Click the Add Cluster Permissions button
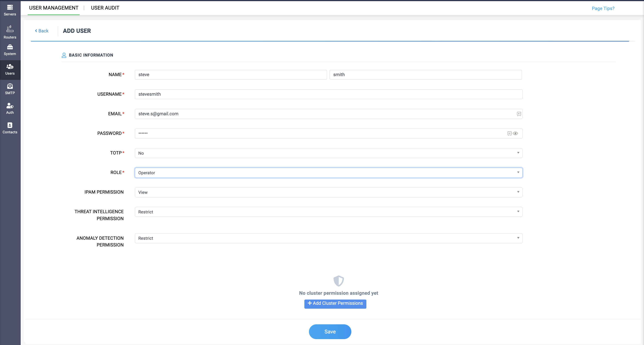This screenshot has width=644, height=345. 335,303
